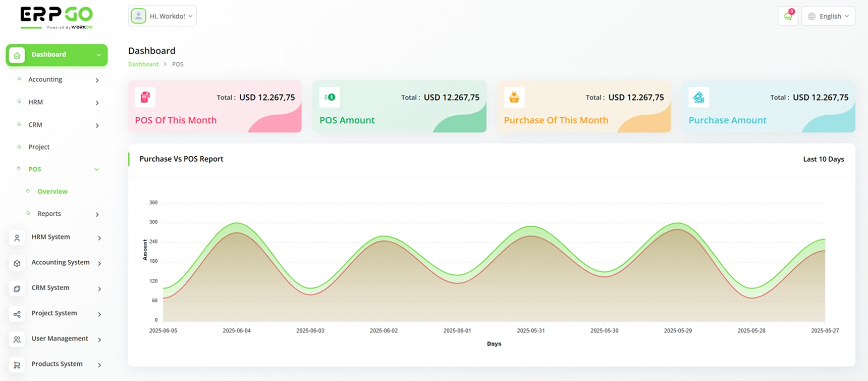Screen dimensions: 868x381
Task: Expand the Reports submenu under POS
Action: [x=97, y=215]
